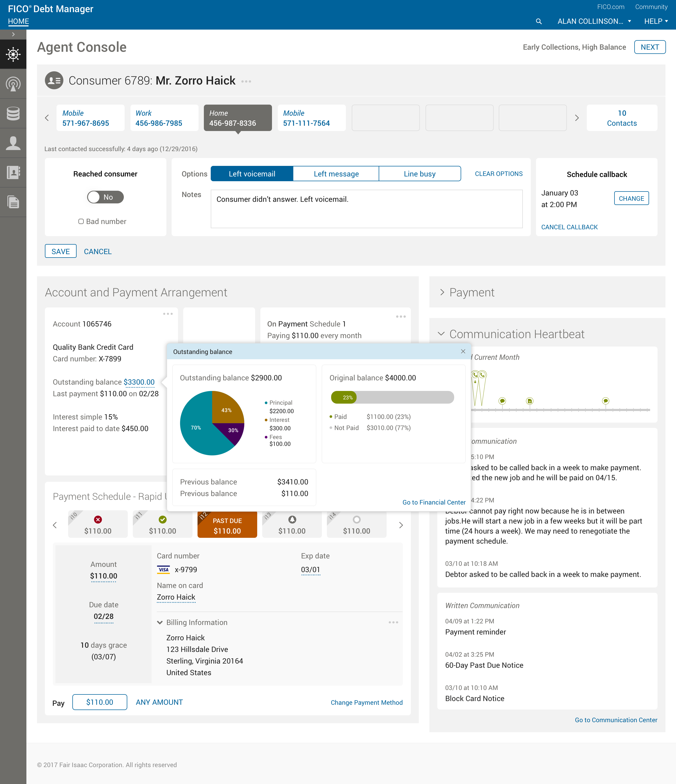Open the contact book sidebar icon
676x784 pixels.
(13, 172)
